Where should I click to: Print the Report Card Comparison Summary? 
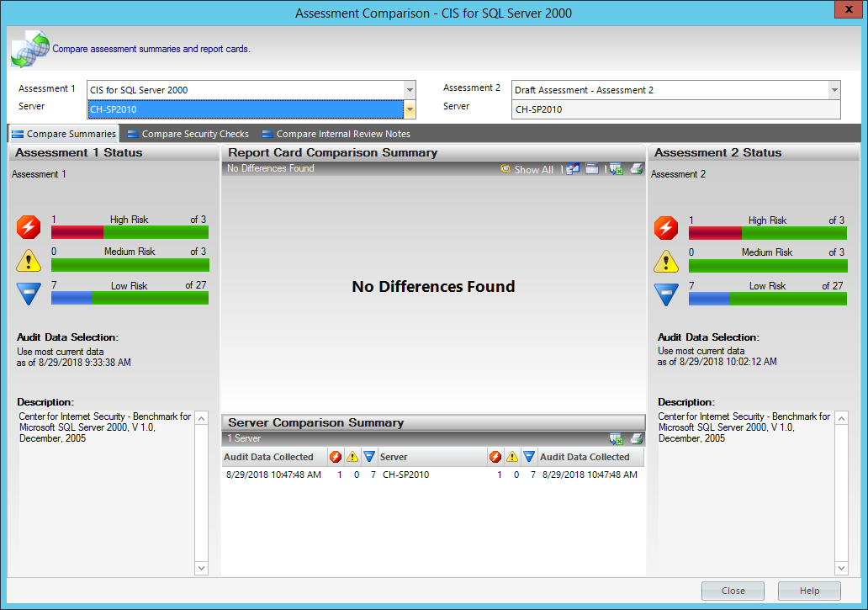pos(637,169)
